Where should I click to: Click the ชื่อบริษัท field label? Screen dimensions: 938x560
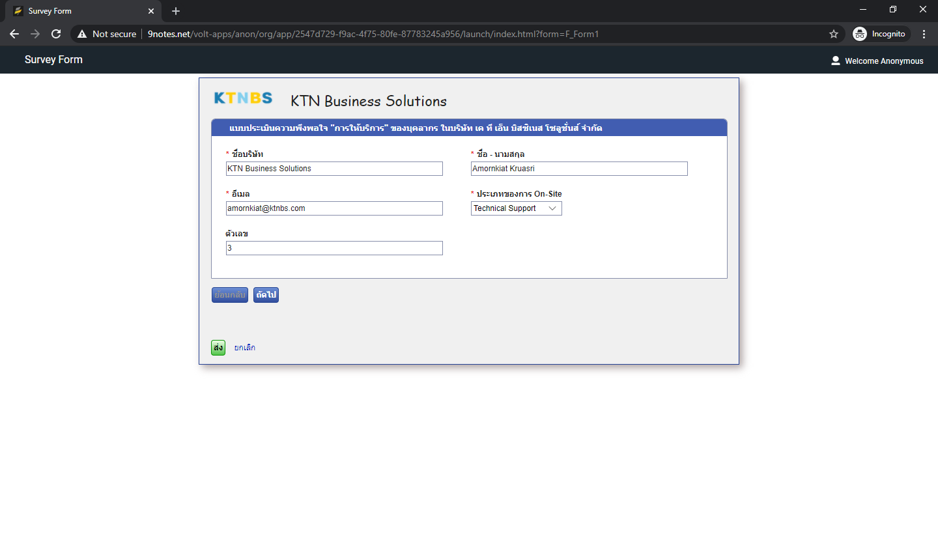pos(248,154)
